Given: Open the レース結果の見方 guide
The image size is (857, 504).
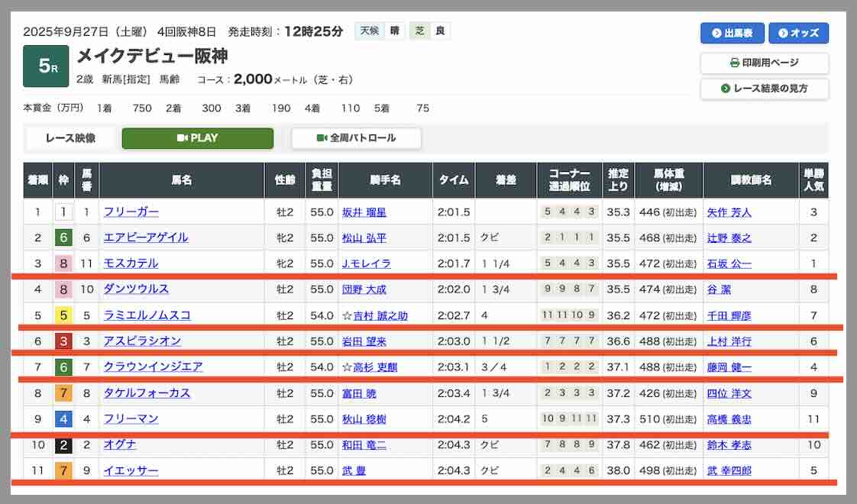Looking at the screenshot, I should [x=764, y=89].
